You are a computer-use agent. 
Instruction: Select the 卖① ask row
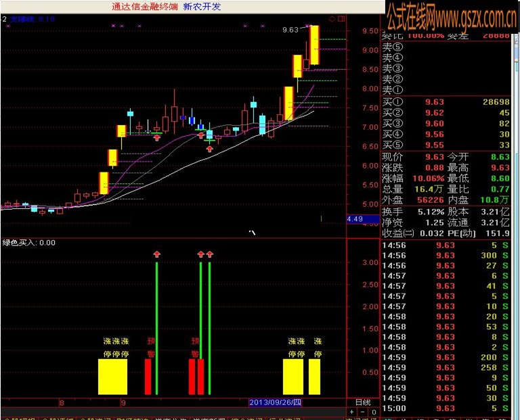point(446,90)
